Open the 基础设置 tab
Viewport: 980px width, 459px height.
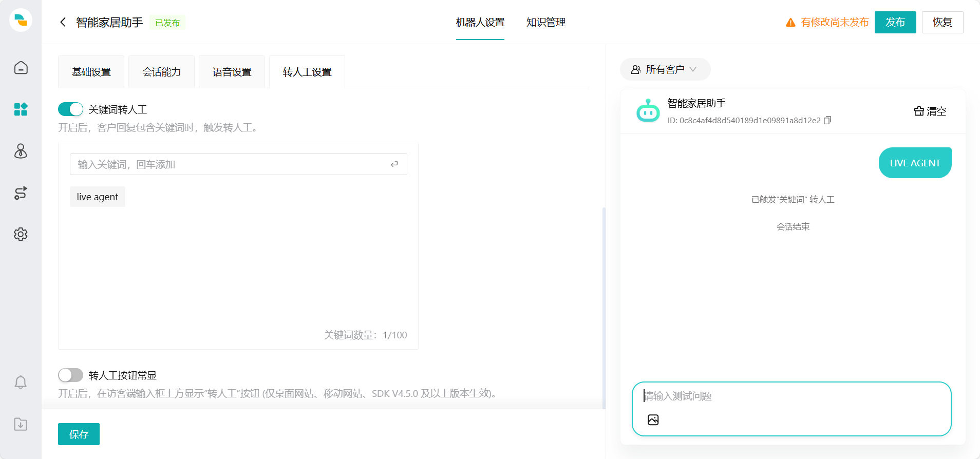91,72
